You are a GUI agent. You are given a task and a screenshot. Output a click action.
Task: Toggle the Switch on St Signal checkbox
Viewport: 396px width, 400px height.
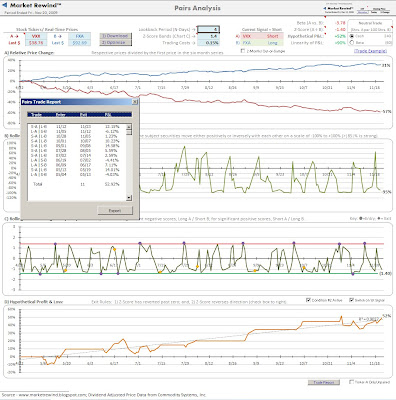tap(351, 300)
